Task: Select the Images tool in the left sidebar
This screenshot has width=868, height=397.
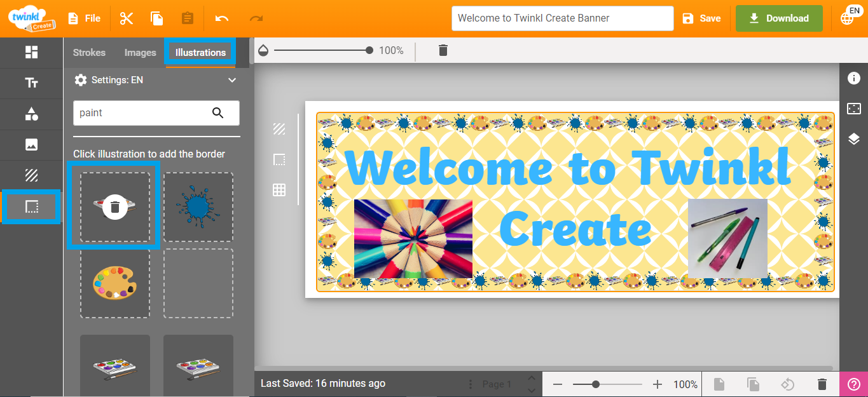Action: click(31, 144)
